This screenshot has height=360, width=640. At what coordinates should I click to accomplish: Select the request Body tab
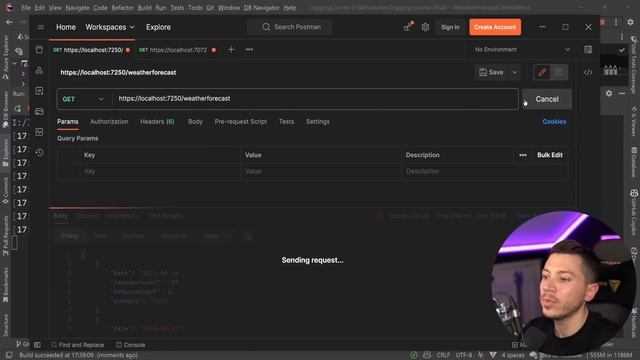tap(195, 122)
